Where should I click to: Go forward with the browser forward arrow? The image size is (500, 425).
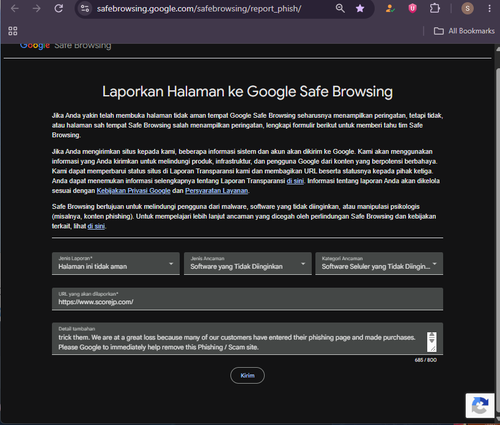click(x=37, y=8)
